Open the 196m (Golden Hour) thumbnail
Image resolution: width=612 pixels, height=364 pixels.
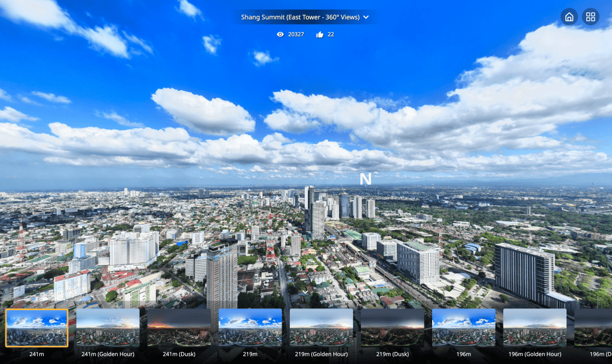[x=534, y=328]
